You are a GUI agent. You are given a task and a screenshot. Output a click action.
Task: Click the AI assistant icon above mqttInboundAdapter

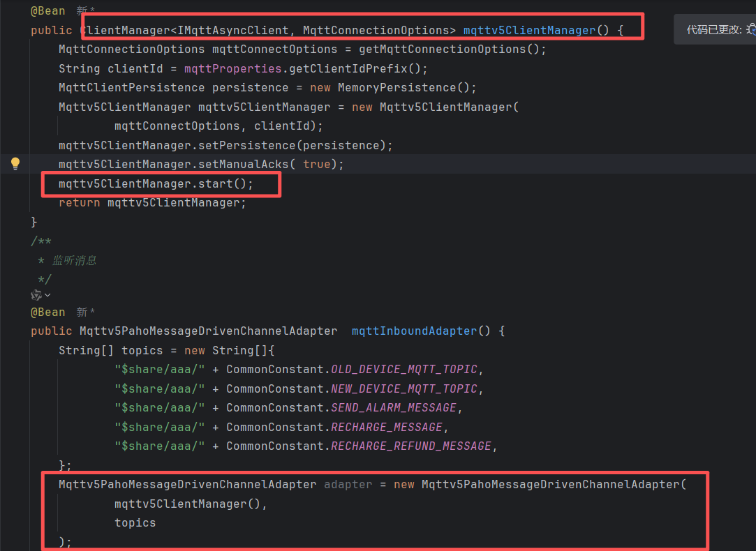tap(36, 295)
